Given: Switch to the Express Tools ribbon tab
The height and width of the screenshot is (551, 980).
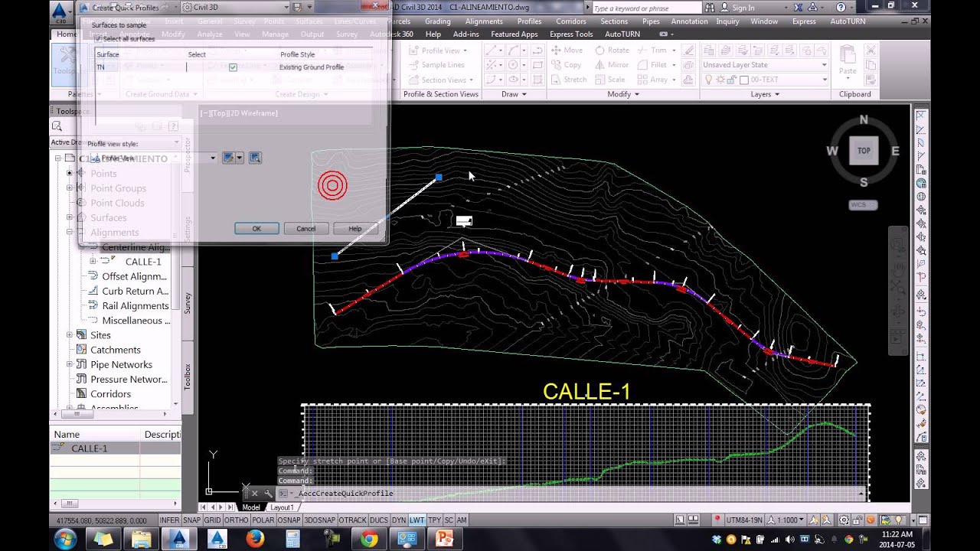Looking at the screenshot, I should 571,34.
